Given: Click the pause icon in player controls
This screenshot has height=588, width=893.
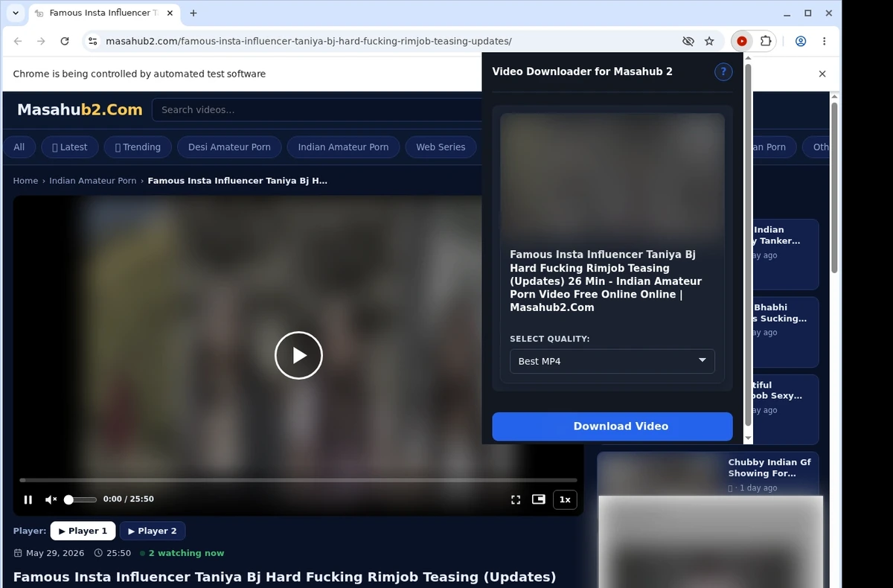Looking at the screenshot, I should 28,500.
